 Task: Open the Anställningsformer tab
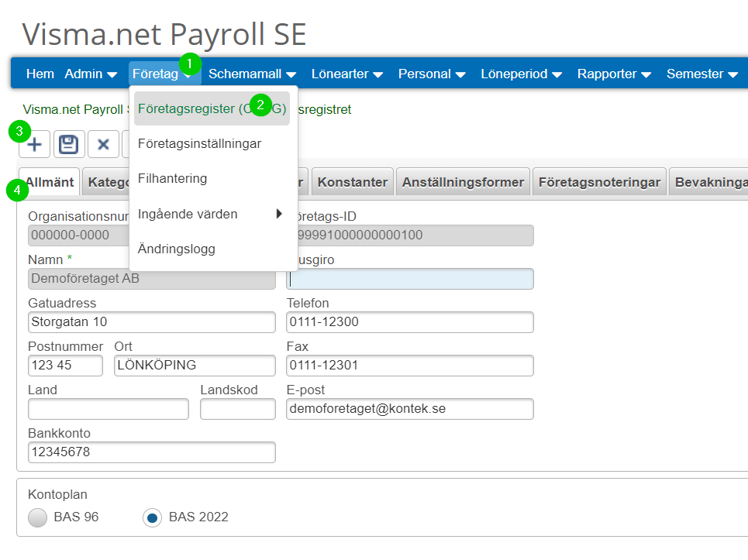click(463, 182)
